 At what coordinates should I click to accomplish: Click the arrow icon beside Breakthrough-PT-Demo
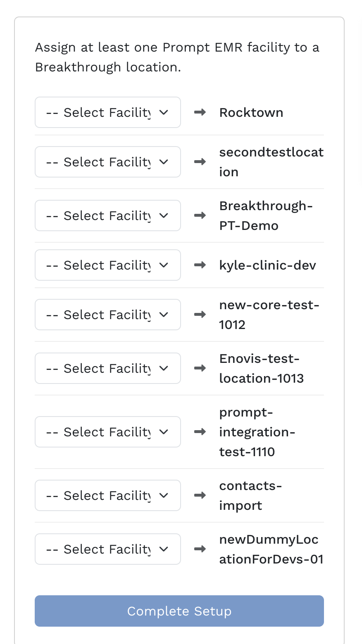pos(200,215)
